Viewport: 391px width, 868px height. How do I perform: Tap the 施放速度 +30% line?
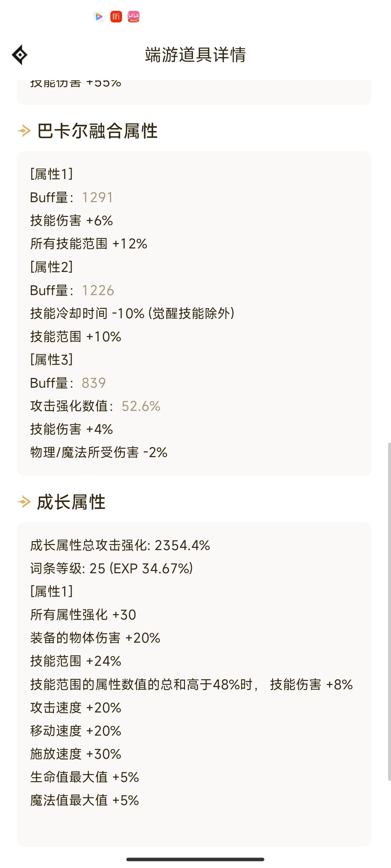[76, 754]
